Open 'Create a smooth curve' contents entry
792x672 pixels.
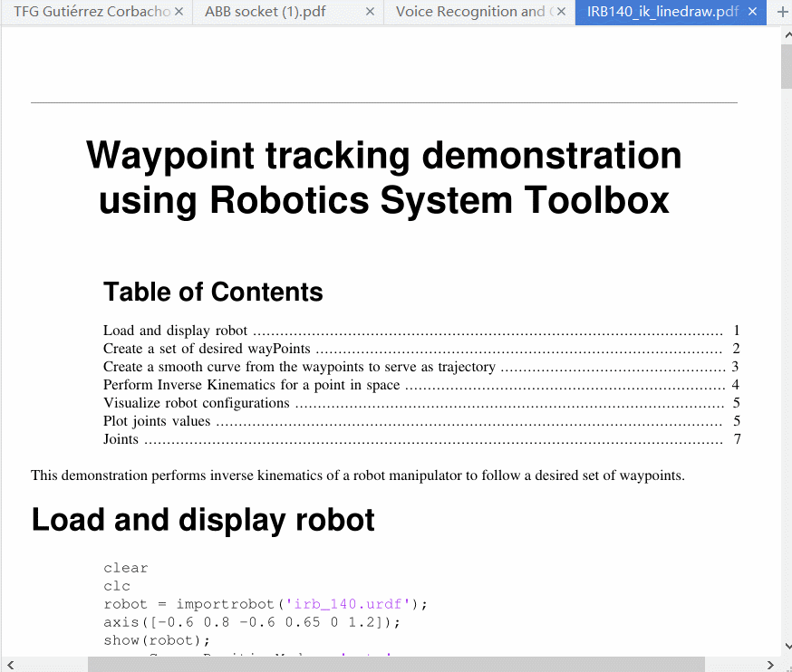(421, 367)
